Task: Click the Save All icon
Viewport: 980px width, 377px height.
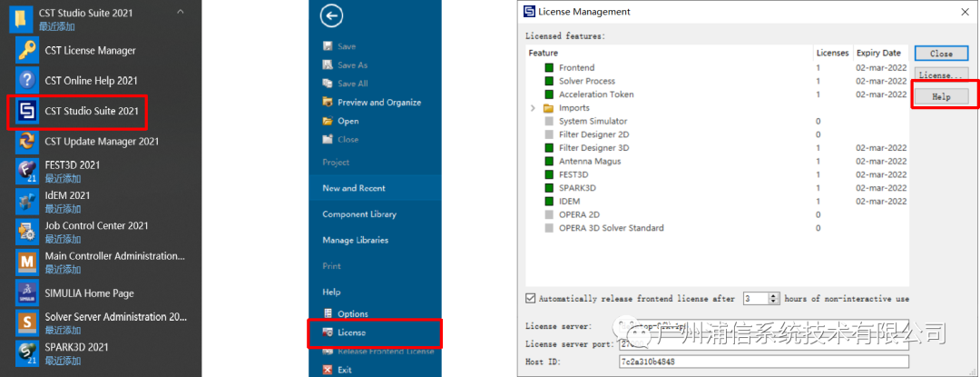Action: 327,84
